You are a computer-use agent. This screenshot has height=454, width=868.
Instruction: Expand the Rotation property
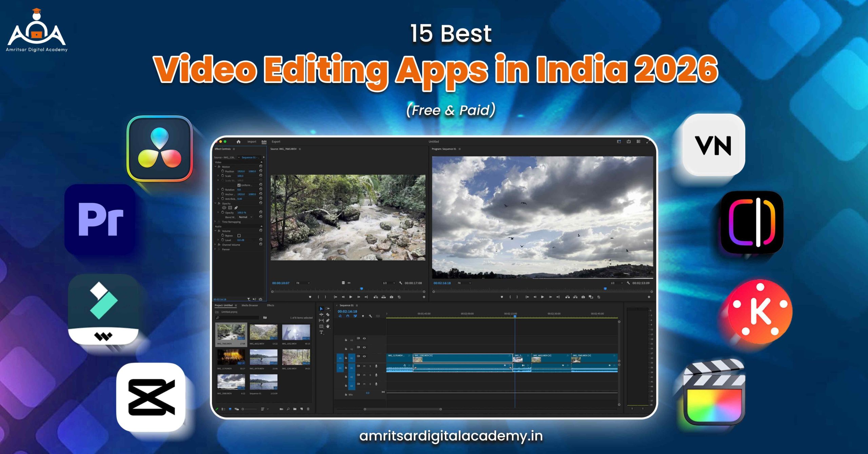coord(218,189)
